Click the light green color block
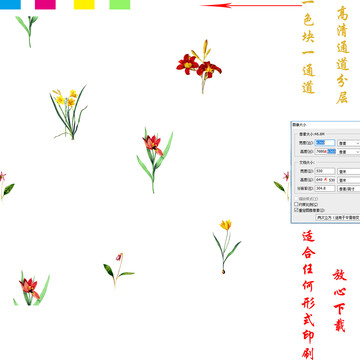 pos(120,4)
